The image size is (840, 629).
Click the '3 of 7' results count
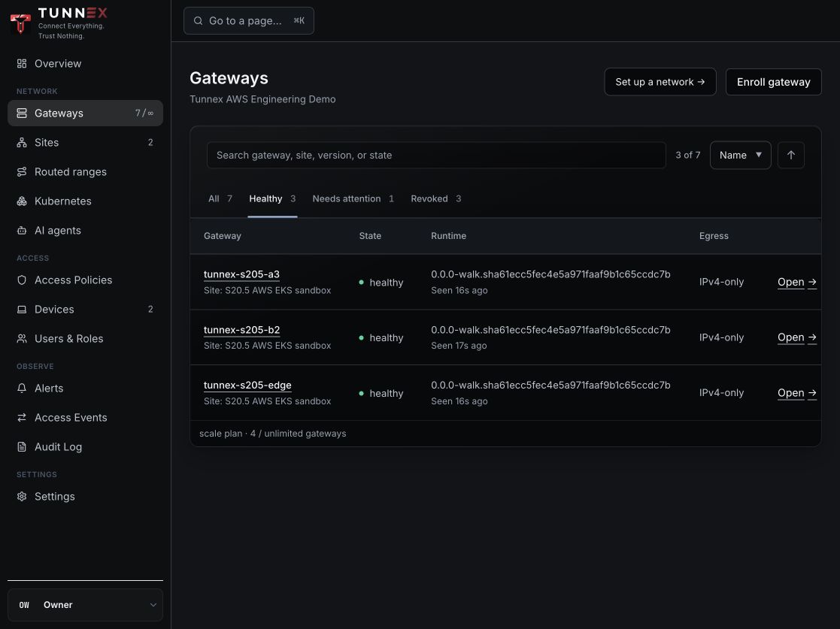(x=688, y=156)
